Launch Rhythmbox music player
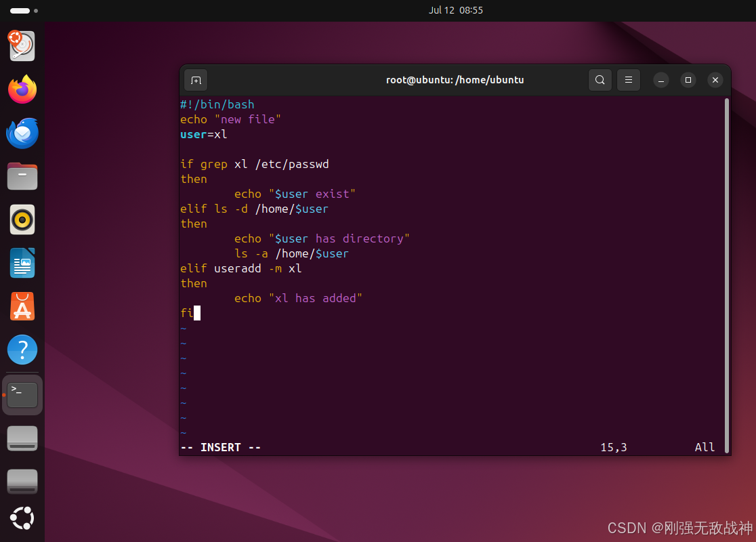The height and width of the screenshot is (542, 756). tap(22, 220)
